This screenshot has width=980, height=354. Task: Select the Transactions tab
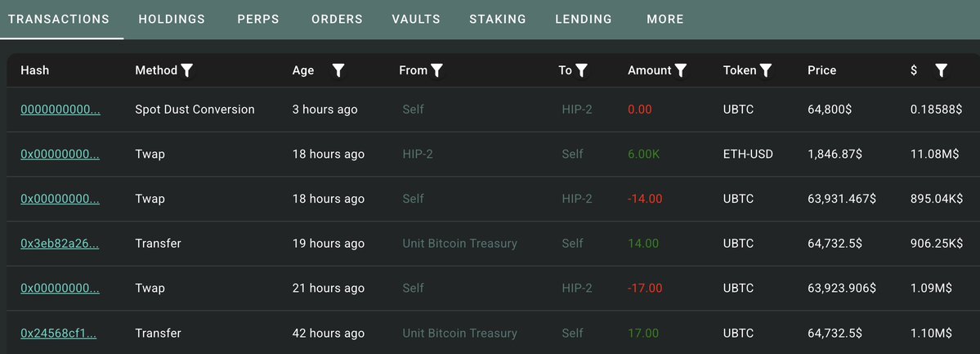click(59, 20)
